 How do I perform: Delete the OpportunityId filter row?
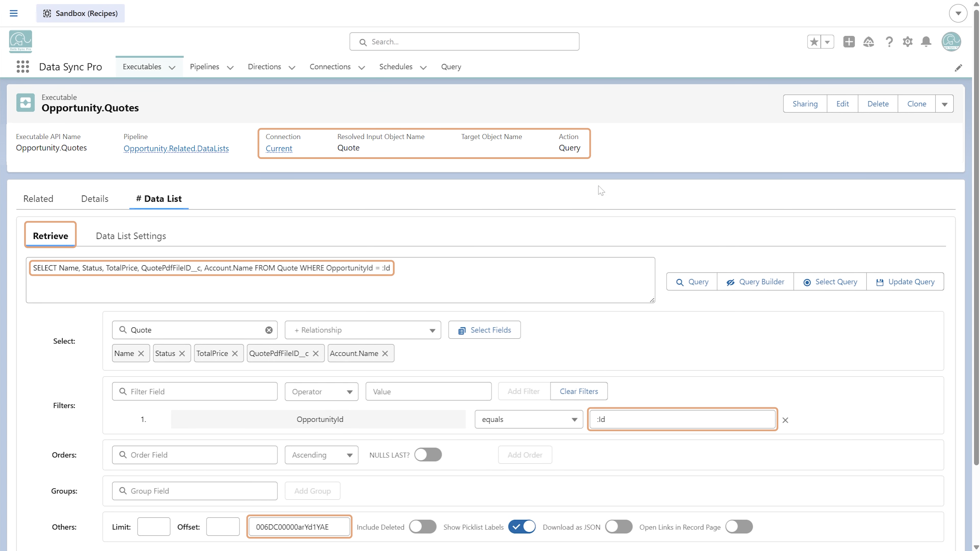[x=785, y=420]
